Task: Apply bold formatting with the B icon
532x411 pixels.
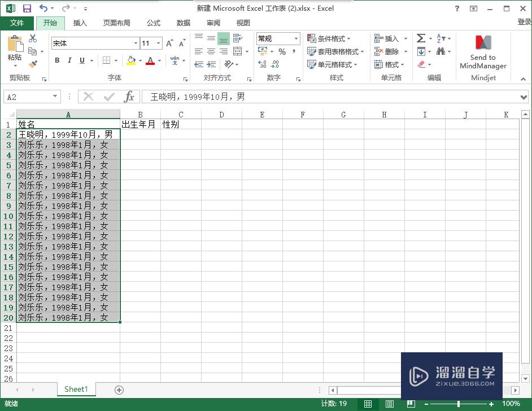Action: click(x=56, y=60)
